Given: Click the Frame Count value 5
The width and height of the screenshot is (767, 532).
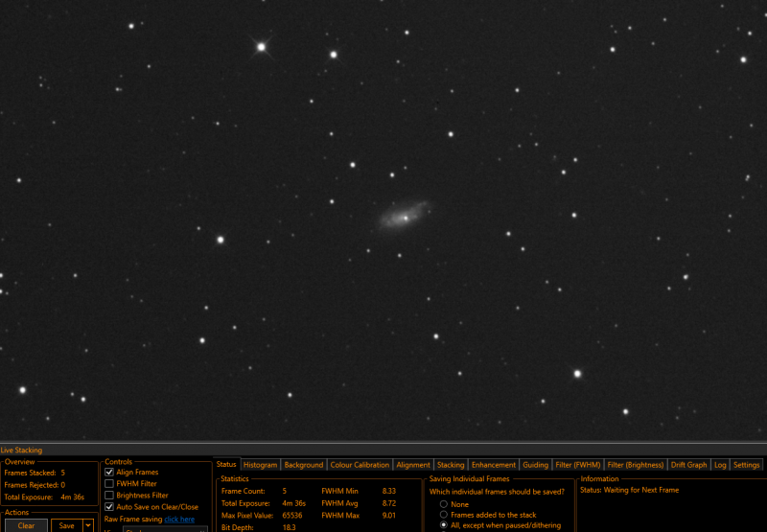Looking at the screenshot, I should [x=284, y=491].
